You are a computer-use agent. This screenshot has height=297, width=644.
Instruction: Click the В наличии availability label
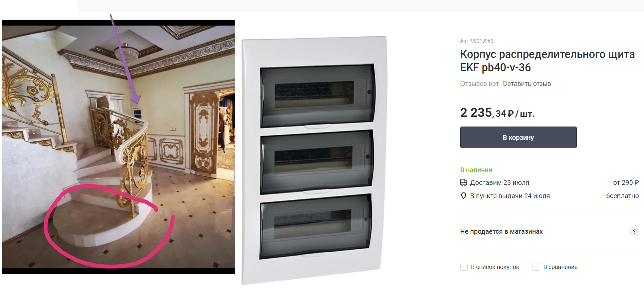click(476, 170)
